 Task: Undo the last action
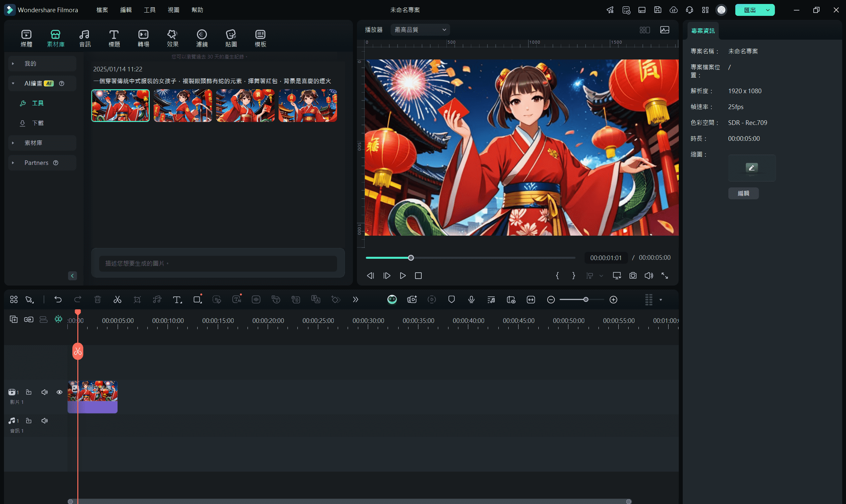click(58, 299)
